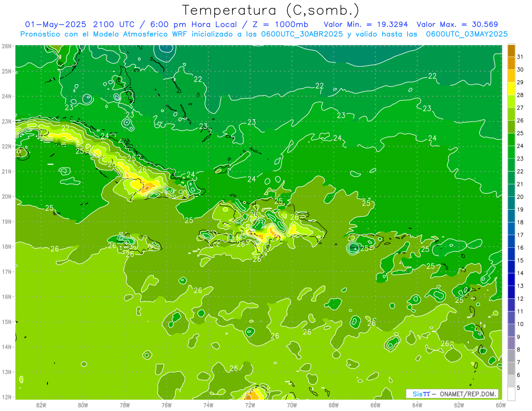Screen dimensions: 532x411
Task: Click the "19N" latitude label
Action: click(x=6, y=221)
